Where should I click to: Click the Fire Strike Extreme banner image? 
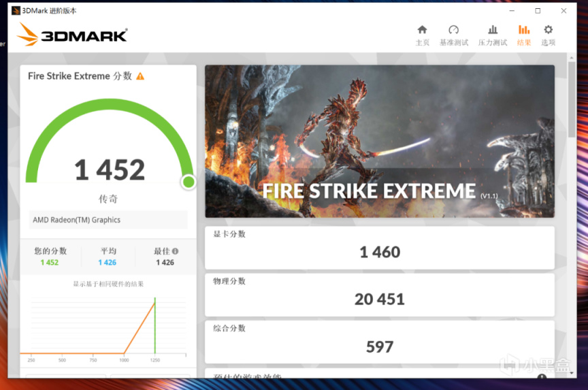click(x=380, y=142)
